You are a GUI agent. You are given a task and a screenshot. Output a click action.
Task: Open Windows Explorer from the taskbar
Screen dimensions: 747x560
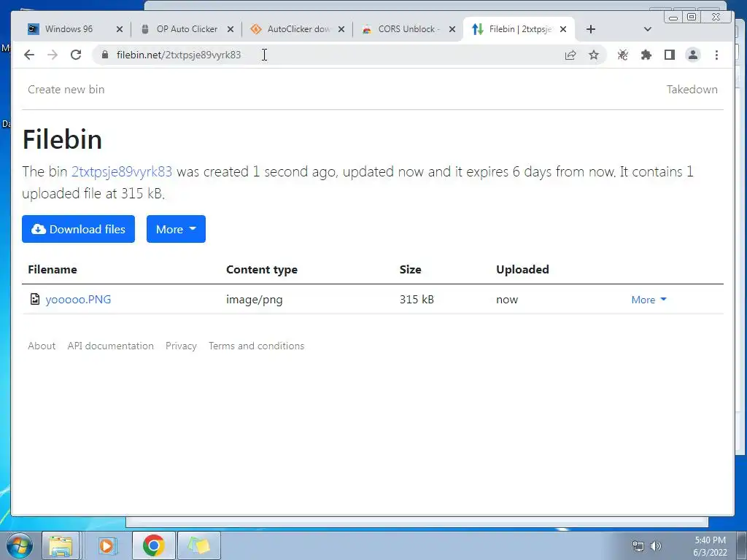tap(61, 545)
